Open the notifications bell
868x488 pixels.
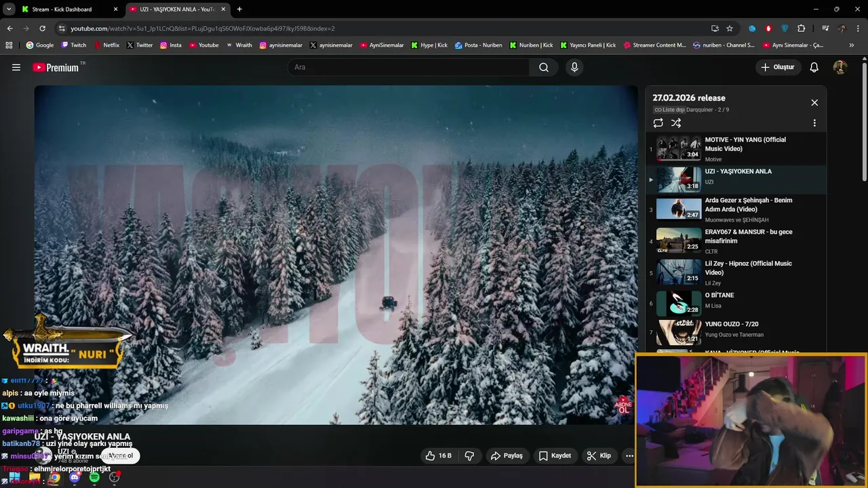click(814, 67)
